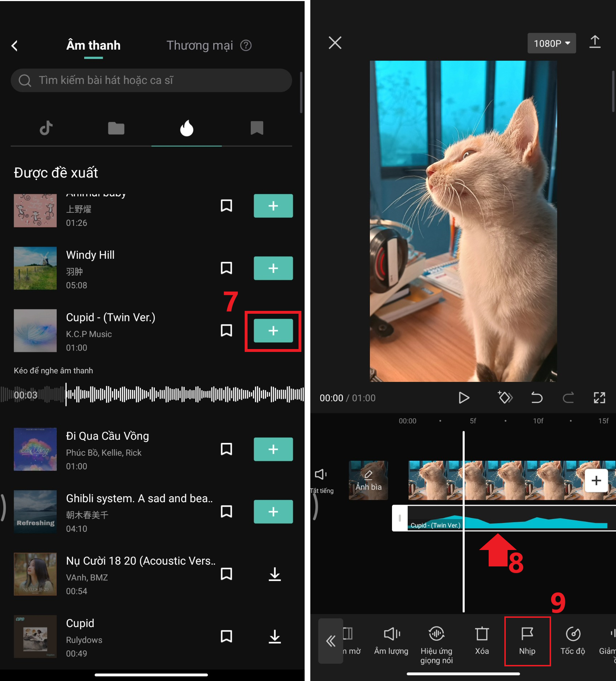Bookmark the Cupid - (Twin Ver.) track
Image resolution: width=616 pixels, height=681 pixels.
pyautogui.click(x=226, y=331)
